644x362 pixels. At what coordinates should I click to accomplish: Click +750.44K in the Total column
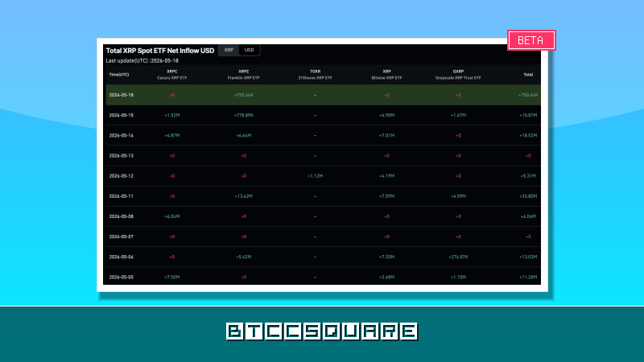pyautogui.click(x=528, y=95)
